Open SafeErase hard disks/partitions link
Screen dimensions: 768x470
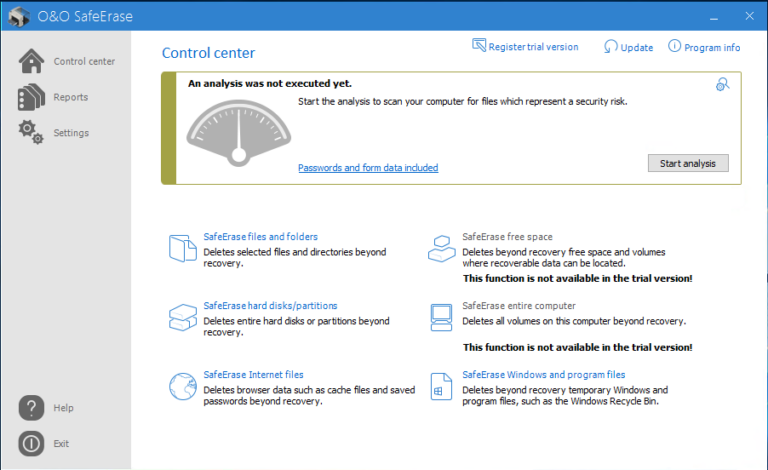(270, 306)
